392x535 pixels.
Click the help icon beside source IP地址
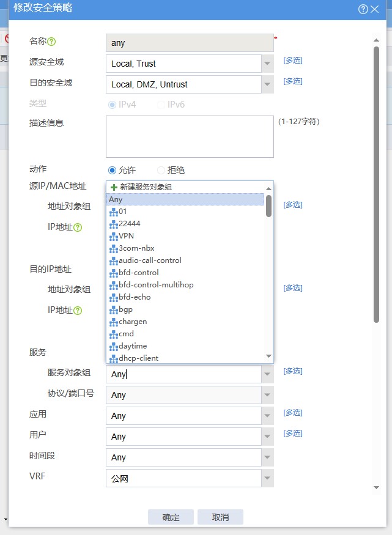pyautogui.click(x=78, y=227)
